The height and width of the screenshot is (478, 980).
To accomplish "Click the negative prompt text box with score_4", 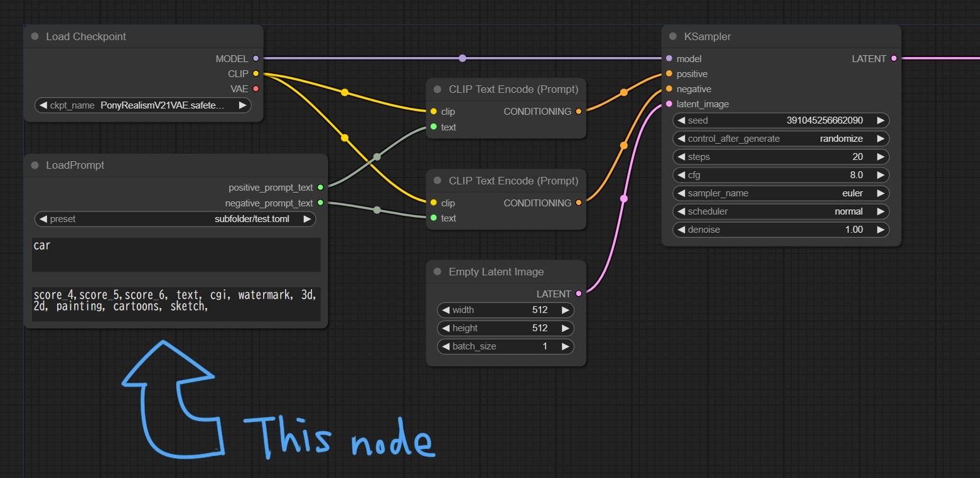I will 176,305.
